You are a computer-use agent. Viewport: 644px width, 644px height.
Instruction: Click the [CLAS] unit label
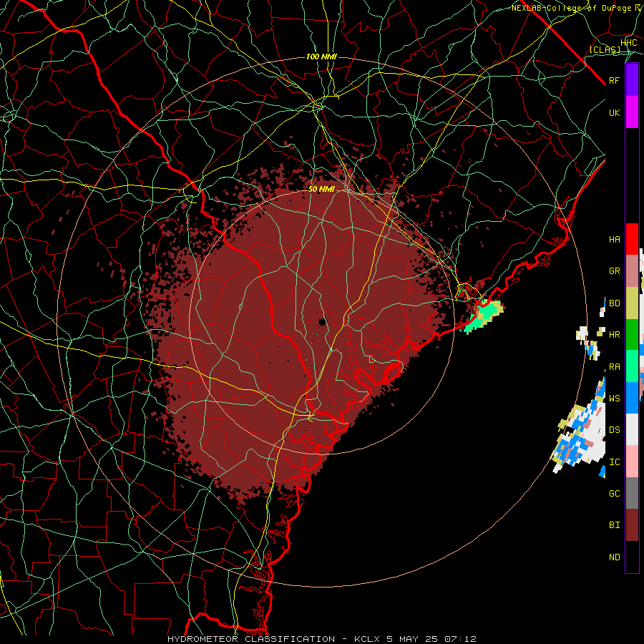pyautogui.click(x=605, y=49)
